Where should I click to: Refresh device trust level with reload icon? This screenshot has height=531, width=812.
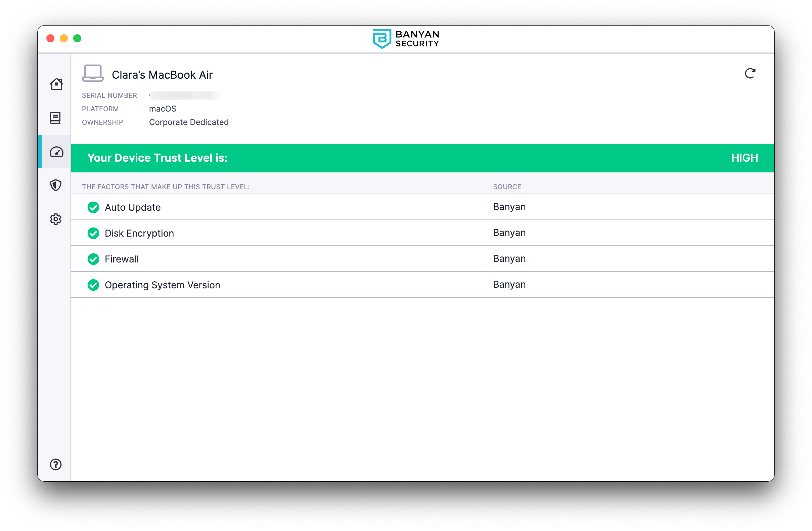[750, 73]
